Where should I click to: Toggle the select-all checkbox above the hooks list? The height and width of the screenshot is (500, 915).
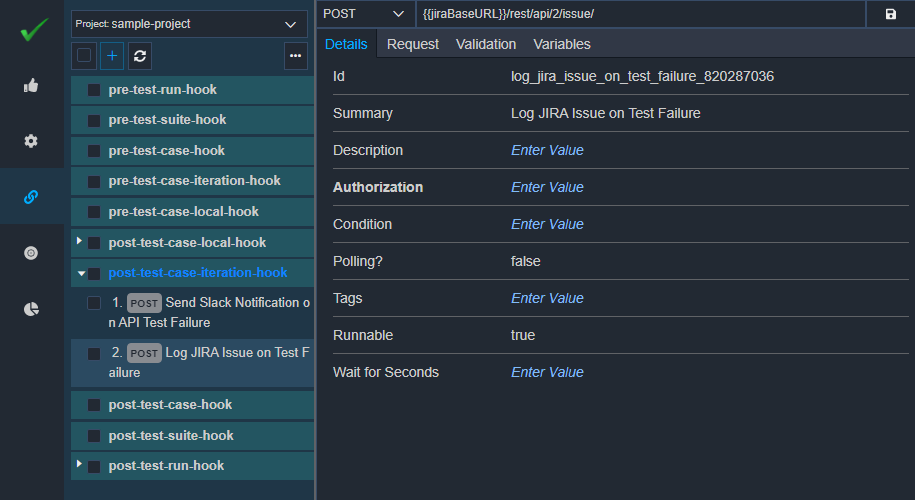(x=84, y=55)
